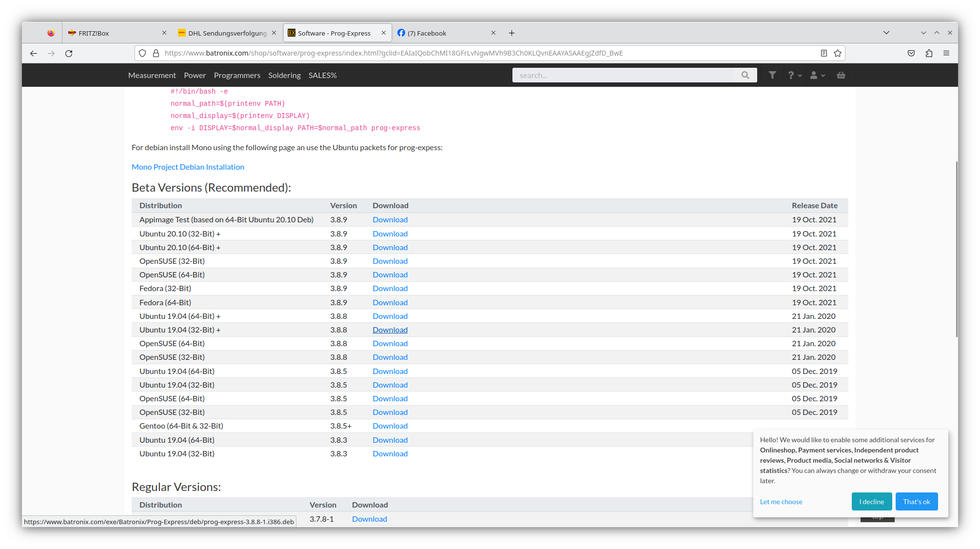Download Fedora (64-Bit) version 3.8.9
980x549 pixels.
(x=390, y=303)
